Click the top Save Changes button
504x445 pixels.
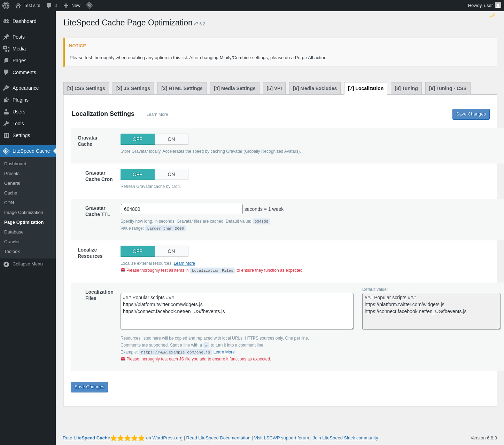coord(471,114)
